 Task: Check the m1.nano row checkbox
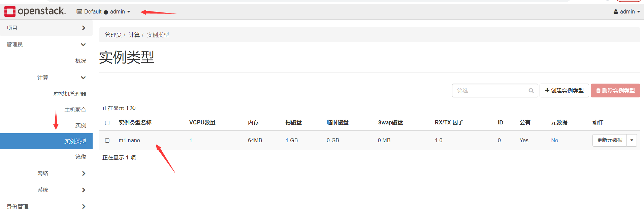pyautogui.click(x=107, y=140)
